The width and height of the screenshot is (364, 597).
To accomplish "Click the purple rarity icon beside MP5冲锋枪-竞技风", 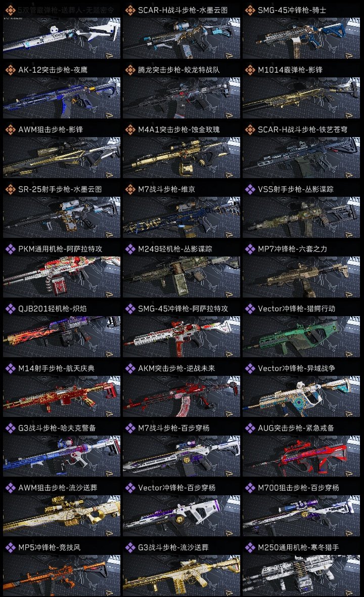I will (10, 547).
